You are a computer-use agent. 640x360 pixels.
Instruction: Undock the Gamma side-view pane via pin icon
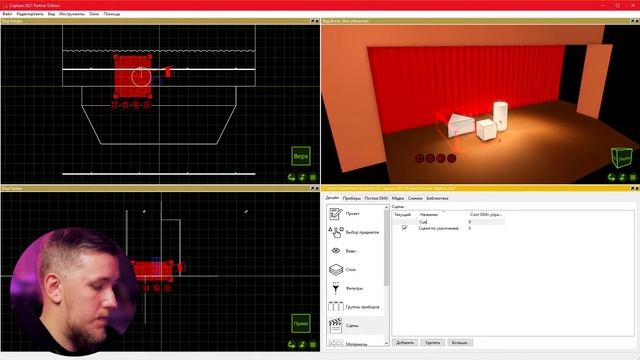coord(313,188)
